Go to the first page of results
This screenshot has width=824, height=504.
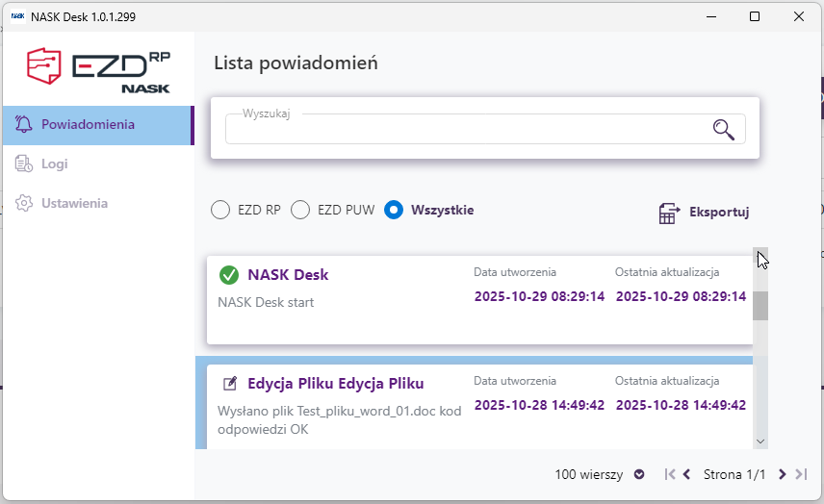click(668, 474)
